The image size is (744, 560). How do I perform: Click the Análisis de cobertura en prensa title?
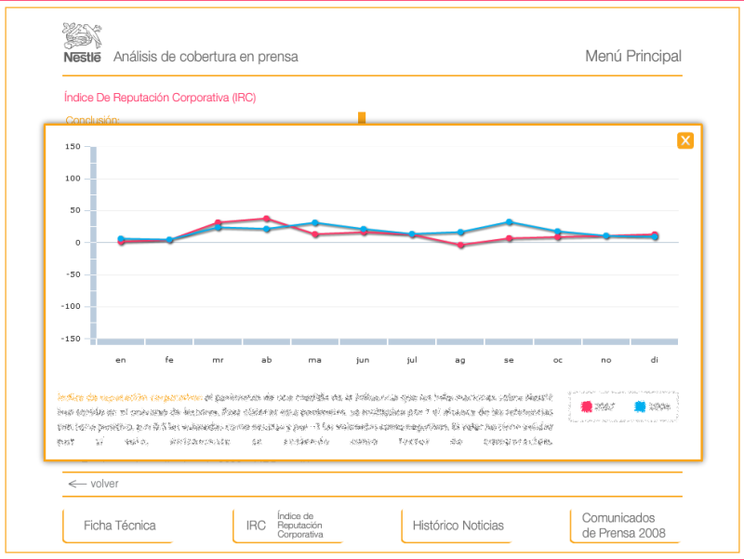[x=206, y=57]
